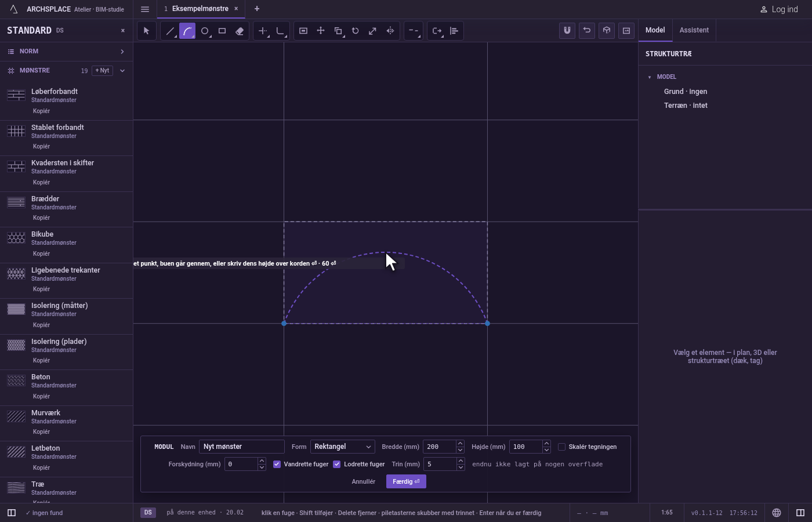Click the Færdig button
Viewport: 812px width, 522px height.
tap(406, 481)
